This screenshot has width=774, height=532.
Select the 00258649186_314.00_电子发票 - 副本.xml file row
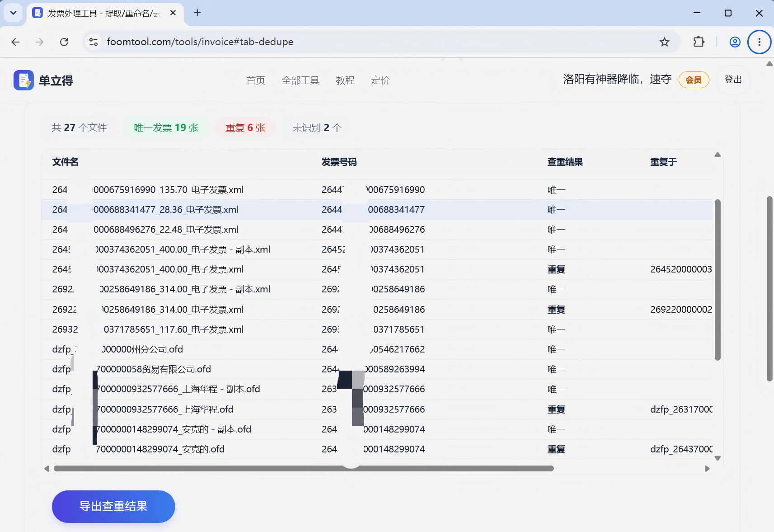pyautogui.click(x=377, y=289)
